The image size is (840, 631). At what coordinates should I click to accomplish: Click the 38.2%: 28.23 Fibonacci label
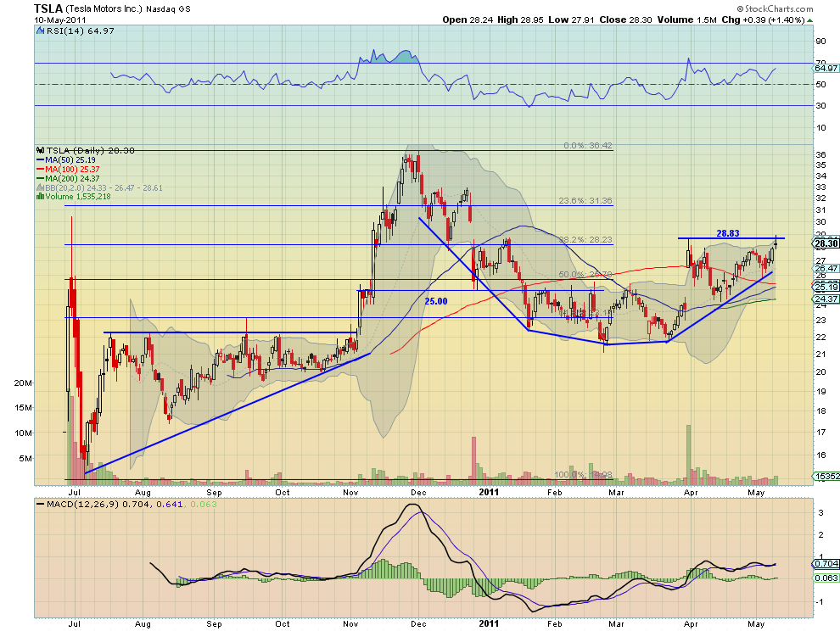click(x=585, y=239)
